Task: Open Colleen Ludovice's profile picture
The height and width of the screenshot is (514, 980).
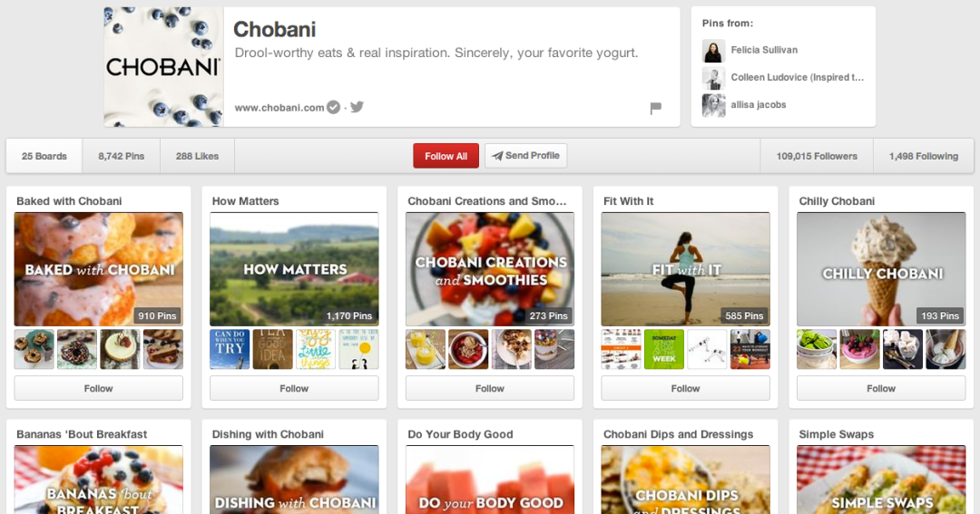Action: click(x=713, y=78)
